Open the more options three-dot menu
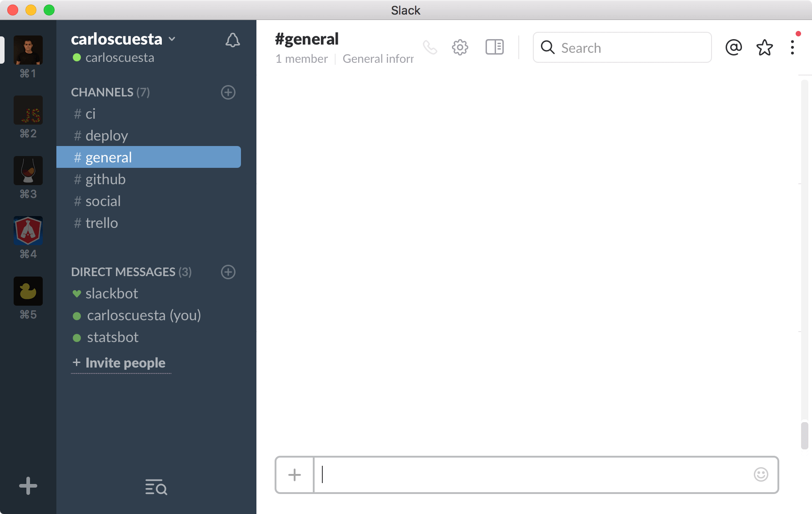 [792, 47]
